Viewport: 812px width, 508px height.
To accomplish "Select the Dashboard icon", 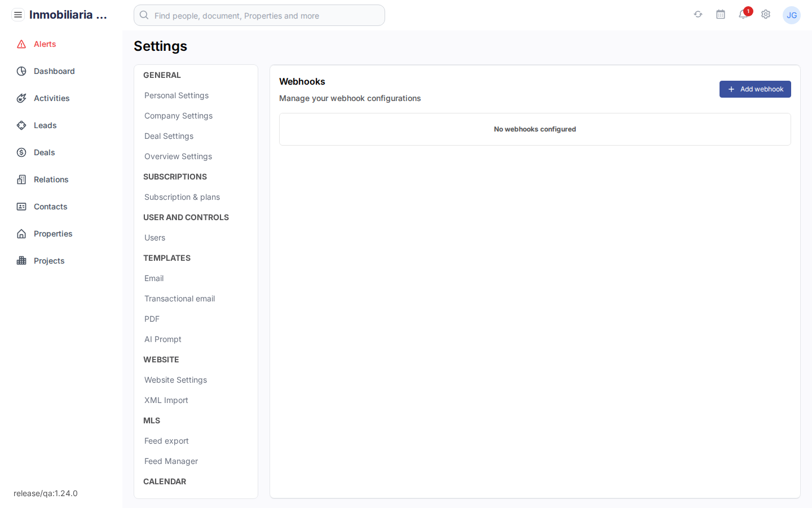I will pyautogui.click(x=21, y=71).
